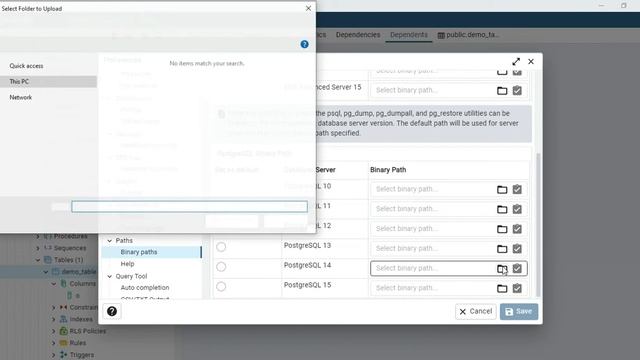Viewport: 640px width, 360px height.
Task: Click the blue help icon in upload dialog
Action: pyautogui.click(x=304, y=44)
